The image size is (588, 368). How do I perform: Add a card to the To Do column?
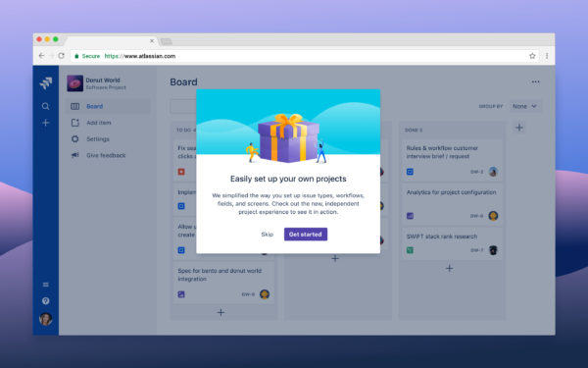point(220,312)
